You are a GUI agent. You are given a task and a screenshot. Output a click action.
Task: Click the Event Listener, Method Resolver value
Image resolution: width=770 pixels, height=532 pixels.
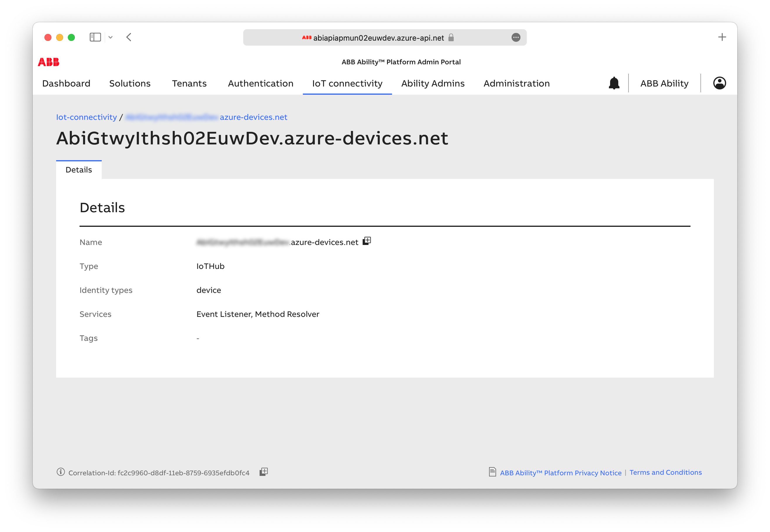[258, 314]
